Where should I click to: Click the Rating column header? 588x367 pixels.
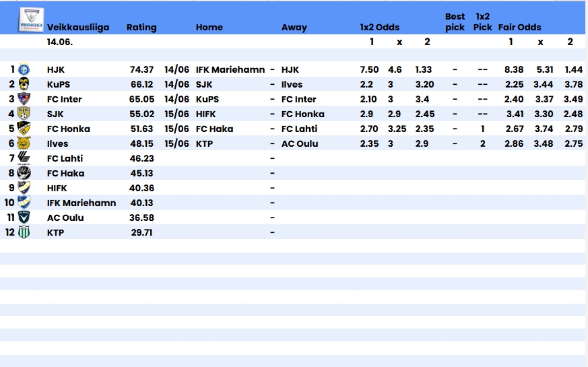coord(141,28)
